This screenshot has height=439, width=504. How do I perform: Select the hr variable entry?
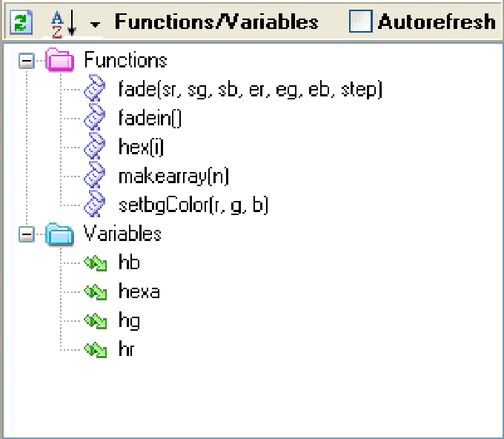(127, 350)
